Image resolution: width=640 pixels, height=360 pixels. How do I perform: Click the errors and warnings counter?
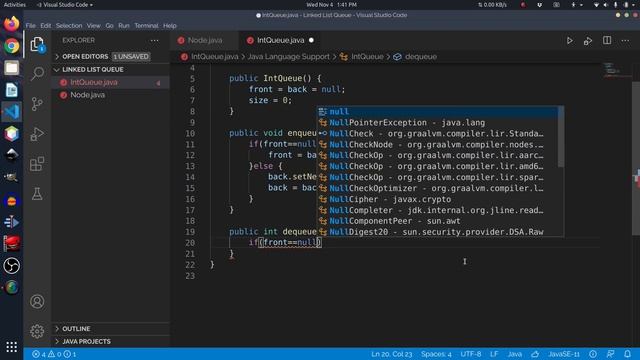(54, 354)
